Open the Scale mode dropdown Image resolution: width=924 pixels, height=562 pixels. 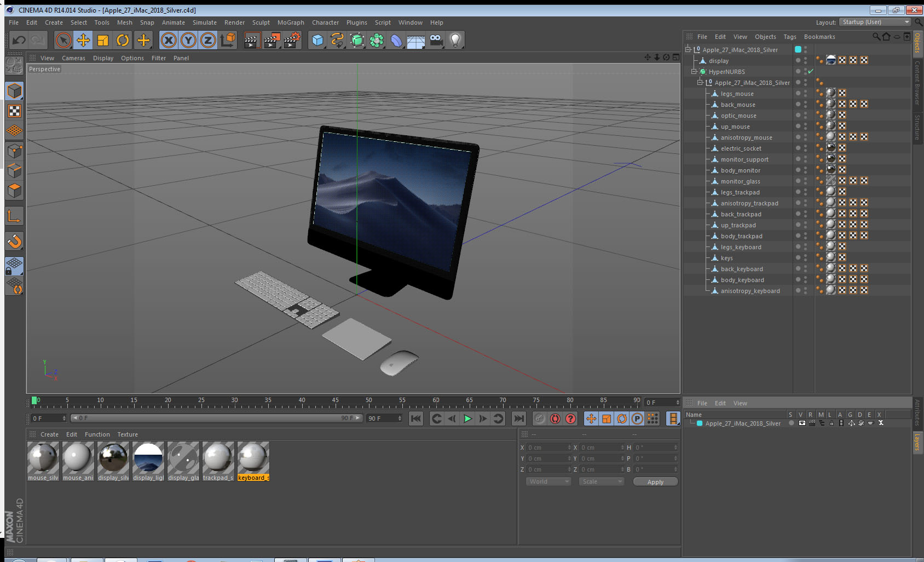pos(602,481)
